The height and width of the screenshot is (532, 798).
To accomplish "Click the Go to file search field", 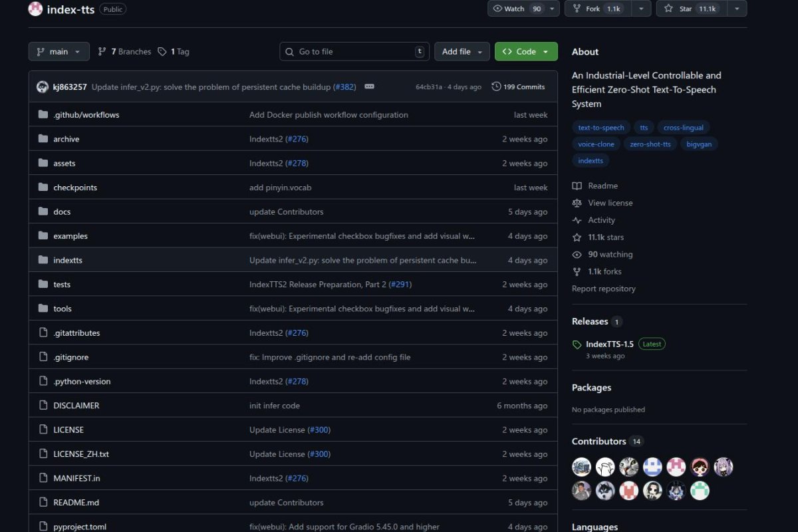I will tap(354, 51).
